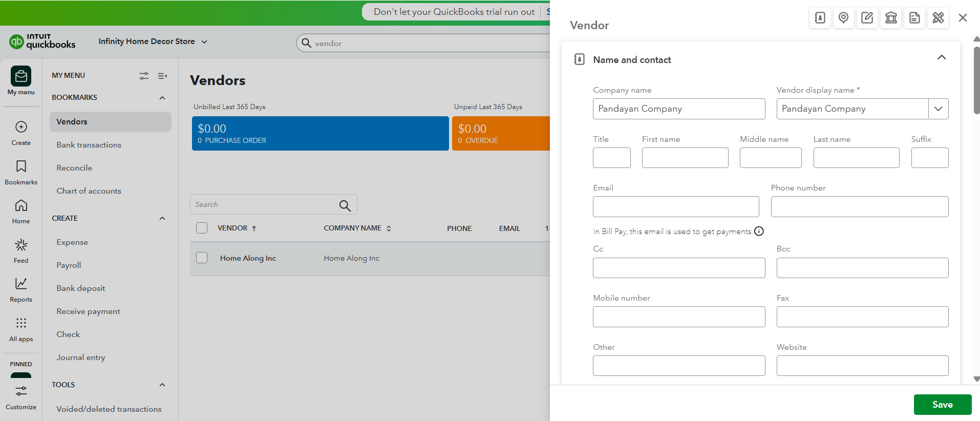
Task: Click the Mobile number field
Action: [679, 317]
